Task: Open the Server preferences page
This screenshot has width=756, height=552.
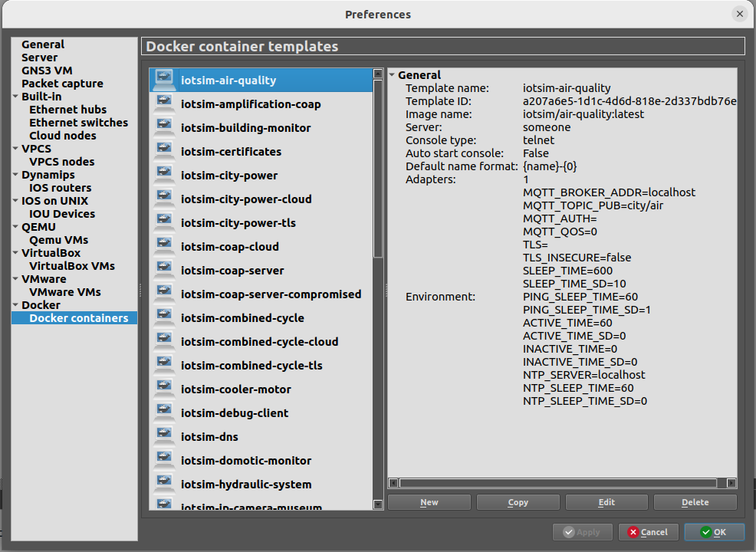Action: click(40, 58)
